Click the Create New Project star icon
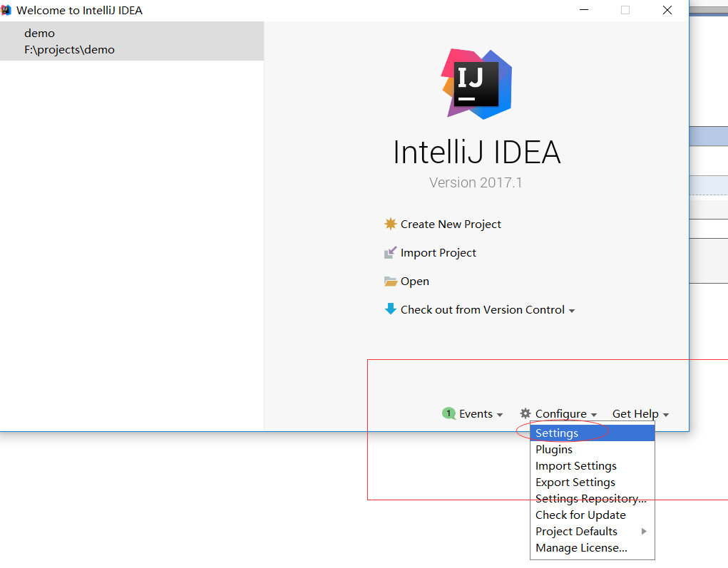728x568 pixels. [x=391, y=224]
